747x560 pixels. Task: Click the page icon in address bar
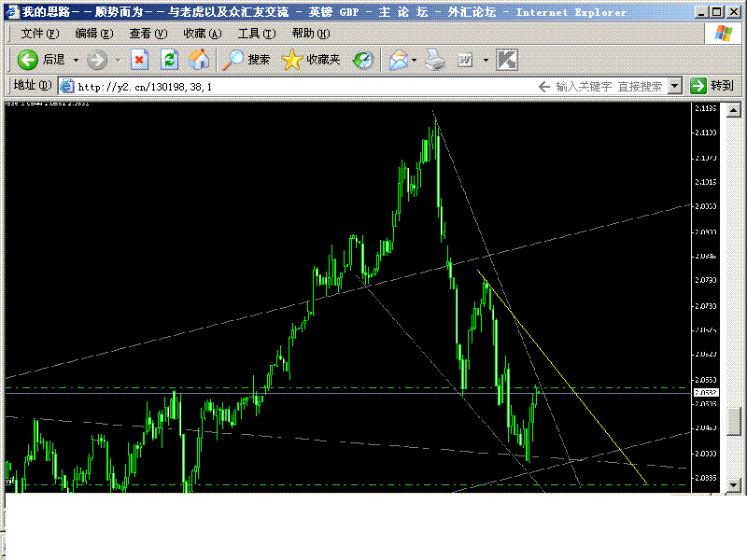(67, 86)
